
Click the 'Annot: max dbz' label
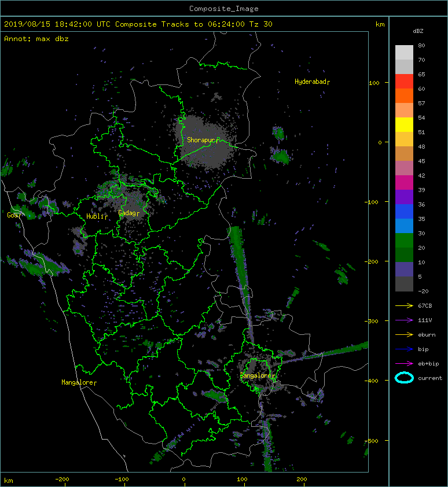(36, 39)
